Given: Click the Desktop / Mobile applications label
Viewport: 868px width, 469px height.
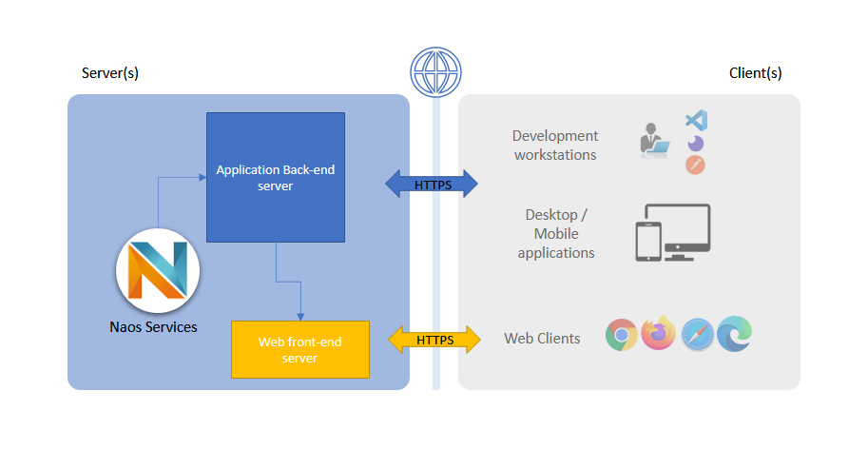Looking at the screenshot, I should (556, 234).
